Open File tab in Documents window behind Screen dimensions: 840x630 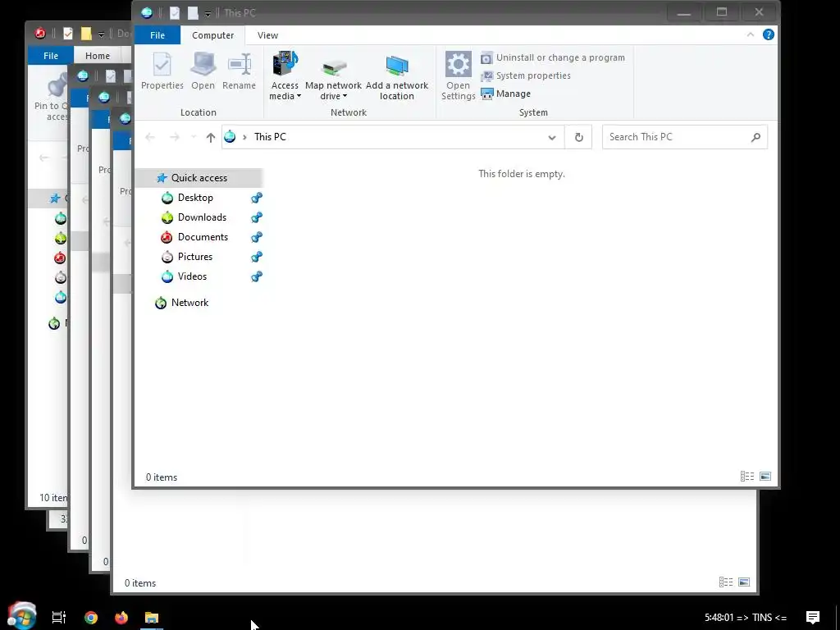coord(51,55)
